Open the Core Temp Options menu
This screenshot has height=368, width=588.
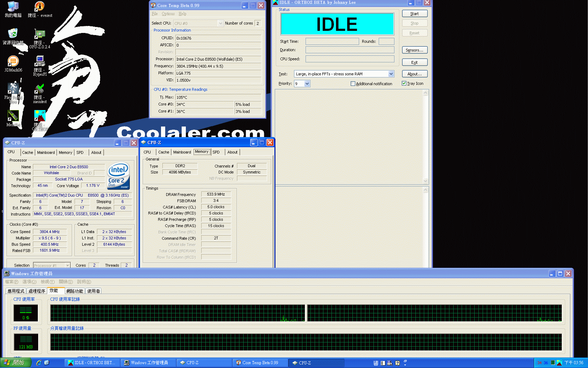coord(168,14)
